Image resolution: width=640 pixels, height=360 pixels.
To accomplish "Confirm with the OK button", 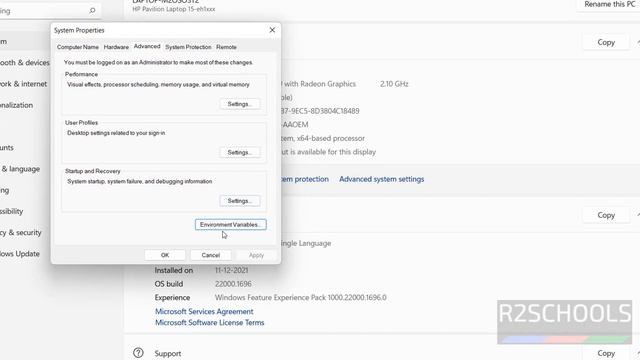I will (165, 255).
